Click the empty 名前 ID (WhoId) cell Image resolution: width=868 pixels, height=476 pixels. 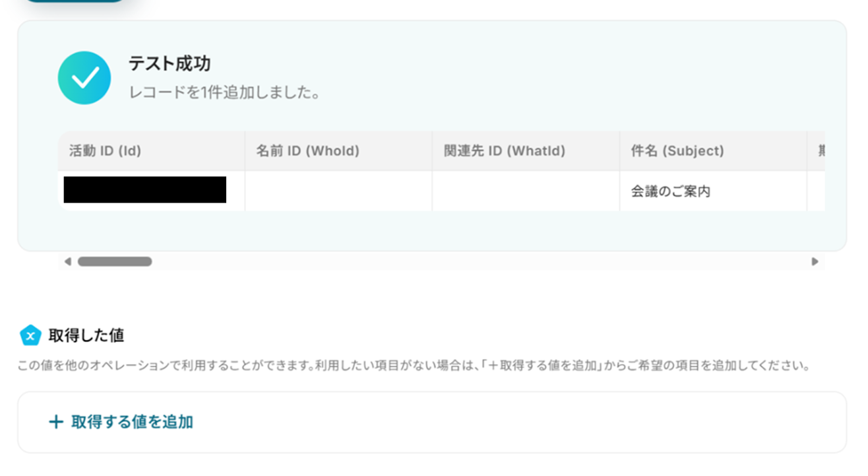tap(339, 191)
